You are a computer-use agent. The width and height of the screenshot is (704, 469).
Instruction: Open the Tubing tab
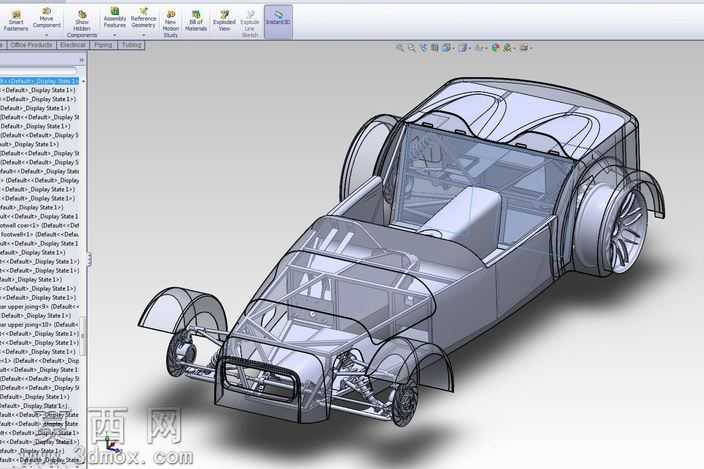click(x=131, y=45)
